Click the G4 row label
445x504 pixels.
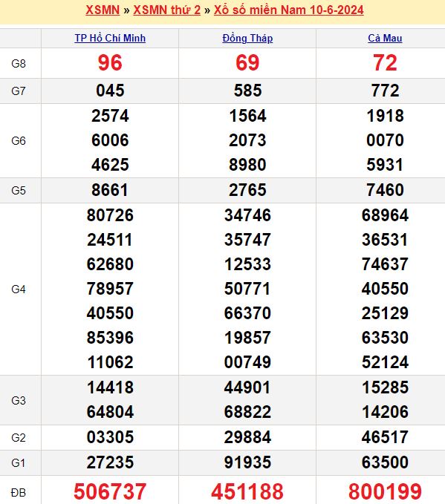19,289
